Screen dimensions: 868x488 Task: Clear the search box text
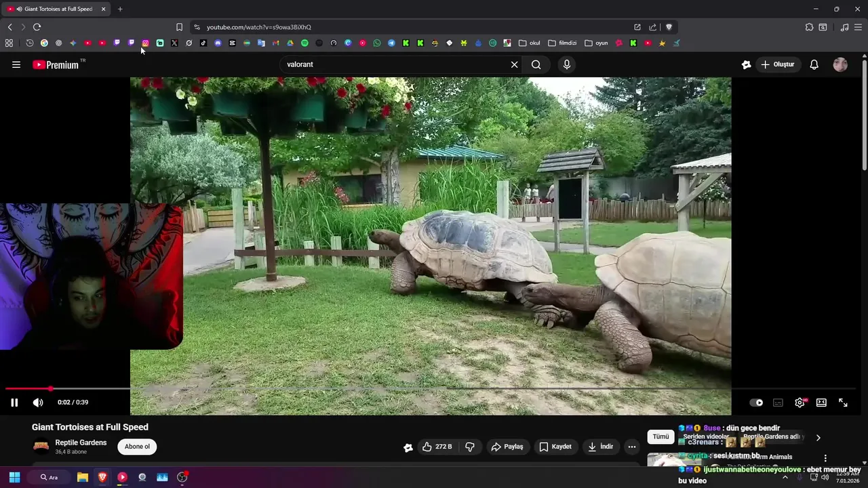click(514, 64)
